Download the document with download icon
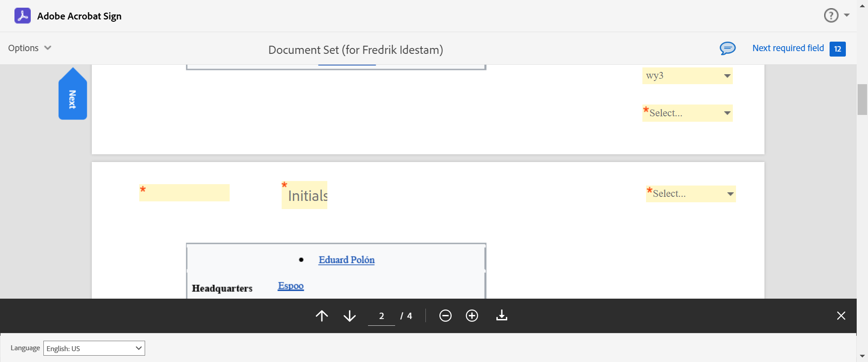 pos(502,316)
